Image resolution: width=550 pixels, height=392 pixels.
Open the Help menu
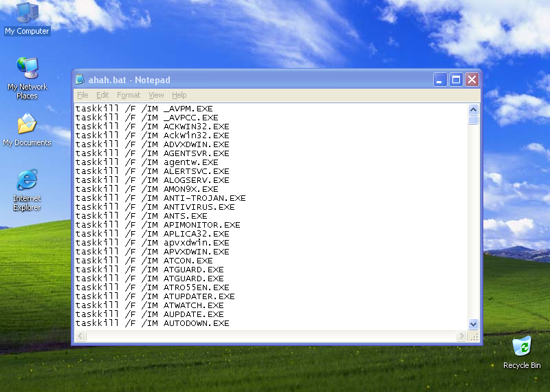(x=179, y=95)
